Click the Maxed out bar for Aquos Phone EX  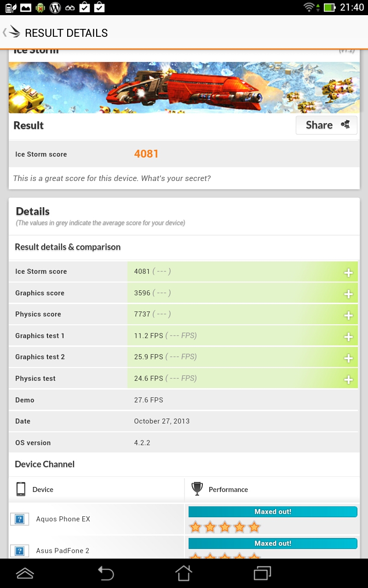coord(273,512)
